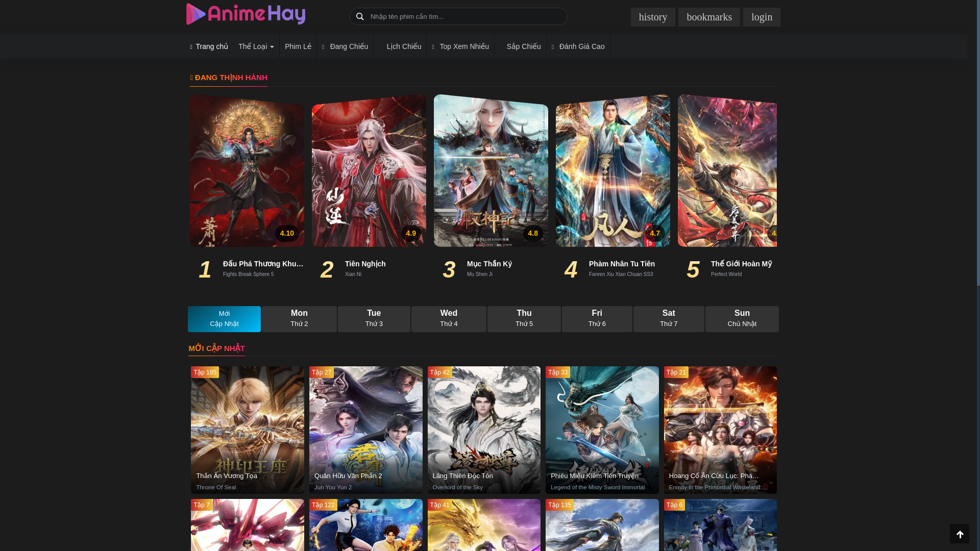Open the Mục Thần Ký poster
This screenshot has width=980, height=551.
point(491,170)
